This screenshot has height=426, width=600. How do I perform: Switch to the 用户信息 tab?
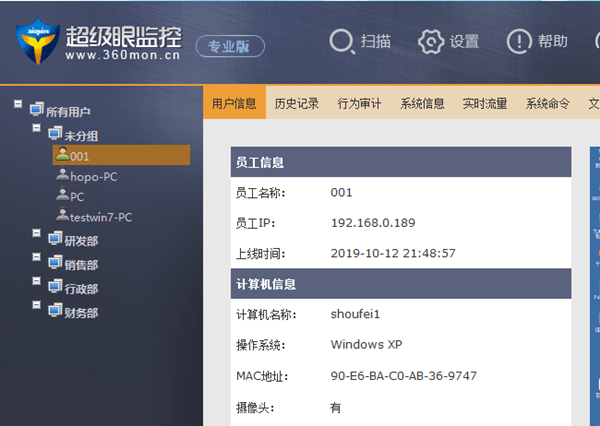click(x=234, y=103)
